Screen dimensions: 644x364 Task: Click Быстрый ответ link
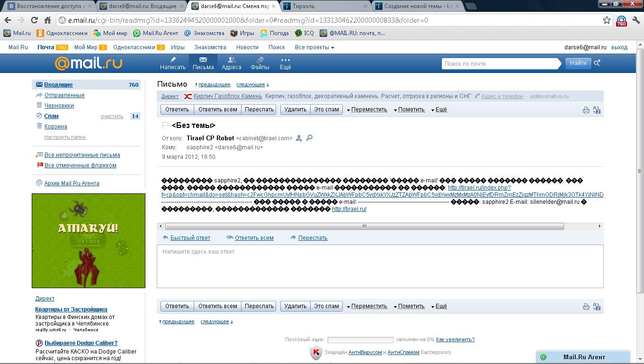coord(190,238)
